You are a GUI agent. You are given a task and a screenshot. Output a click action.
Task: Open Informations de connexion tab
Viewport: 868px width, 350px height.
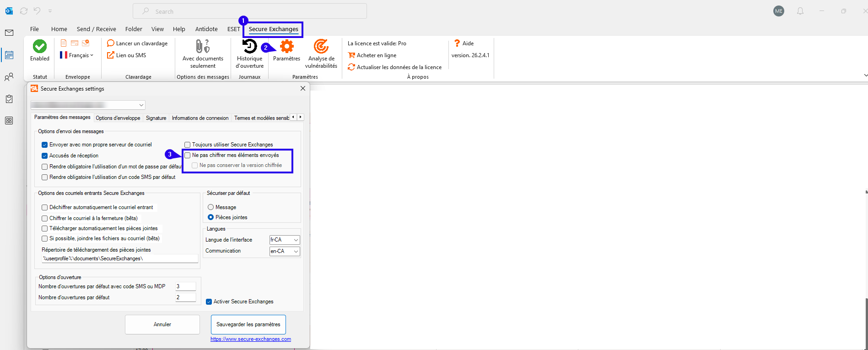click(x=200, y=118)
